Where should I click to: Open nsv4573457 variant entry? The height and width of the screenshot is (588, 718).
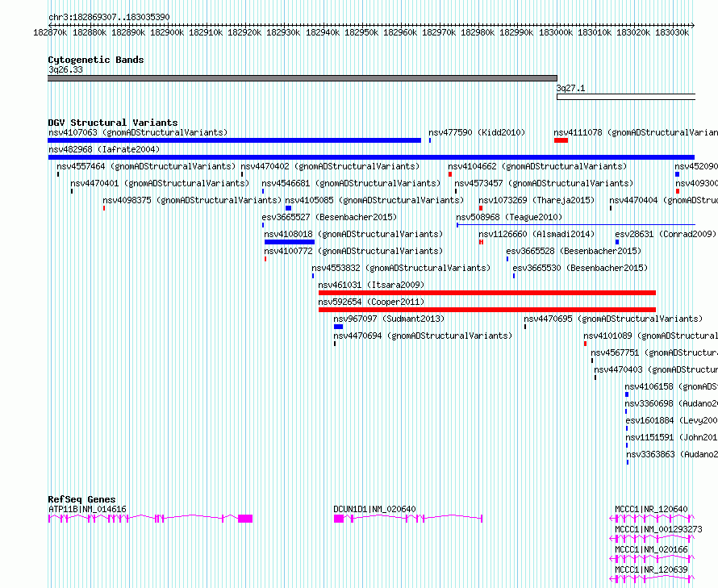coord(544,183)
